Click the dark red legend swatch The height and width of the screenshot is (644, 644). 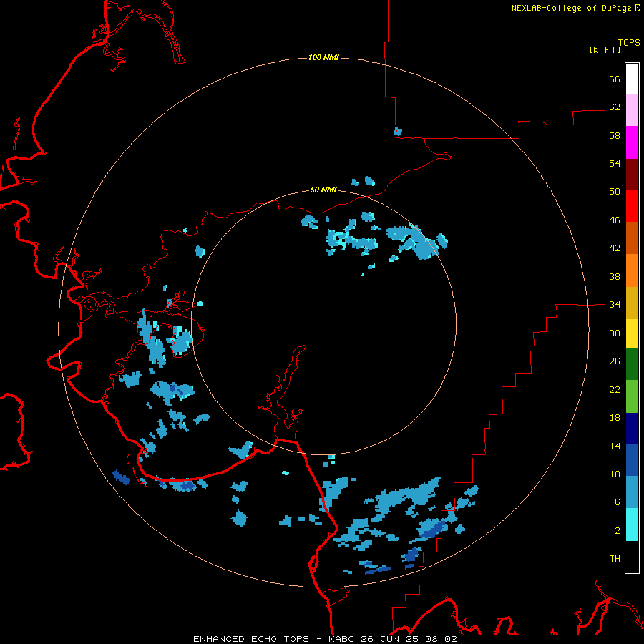632,175
